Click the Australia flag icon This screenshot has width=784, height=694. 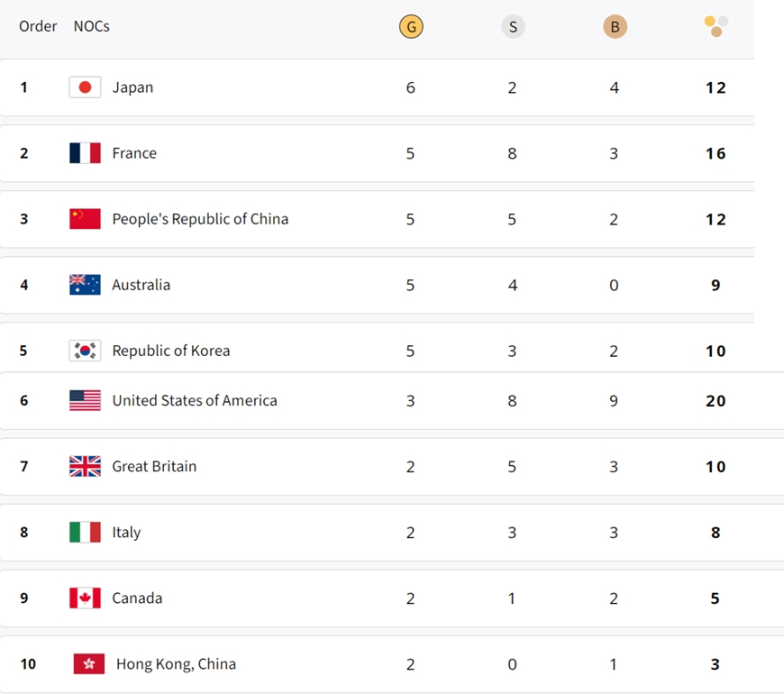coord(85,285)
